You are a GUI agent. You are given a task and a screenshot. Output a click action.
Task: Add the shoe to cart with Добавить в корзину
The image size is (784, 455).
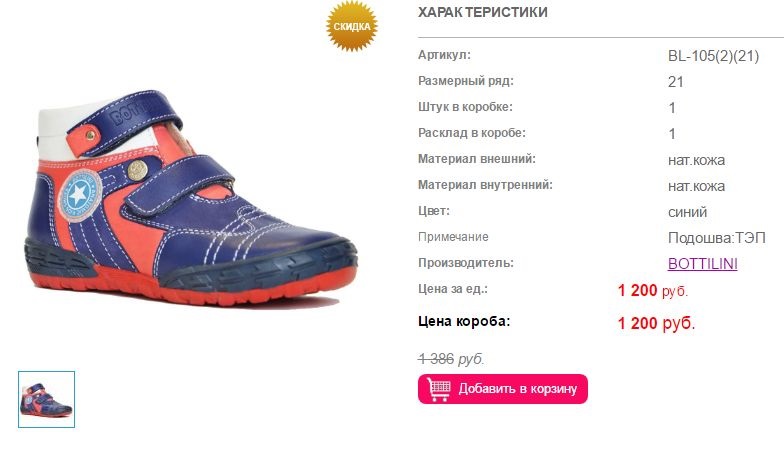point(502,389)
